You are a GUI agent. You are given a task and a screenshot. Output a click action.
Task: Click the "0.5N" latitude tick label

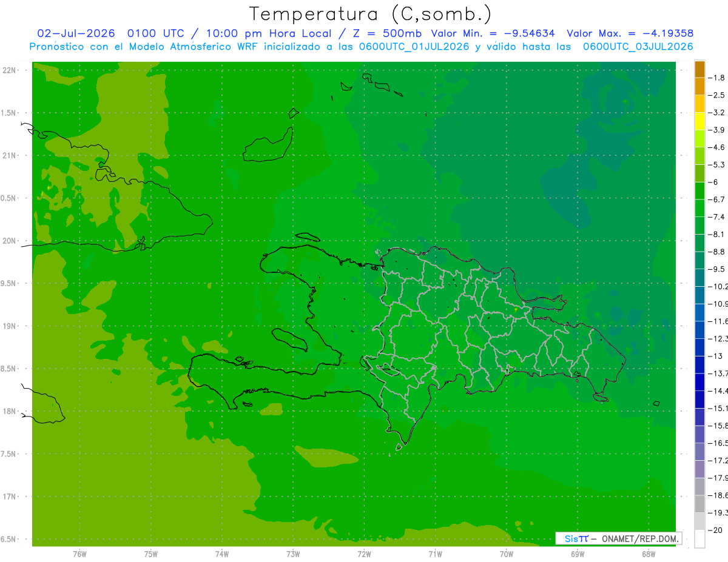[x=8, y=198]
